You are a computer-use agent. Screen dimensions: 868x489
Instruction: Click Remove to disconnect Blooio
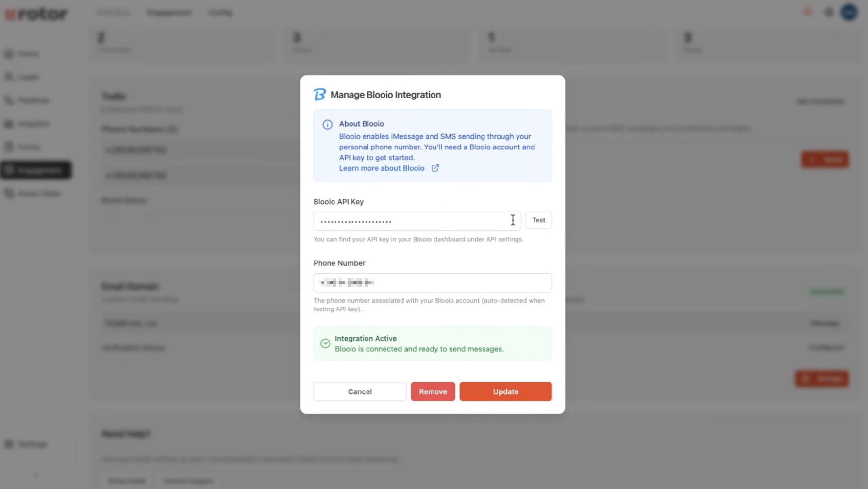click(433, 391)
